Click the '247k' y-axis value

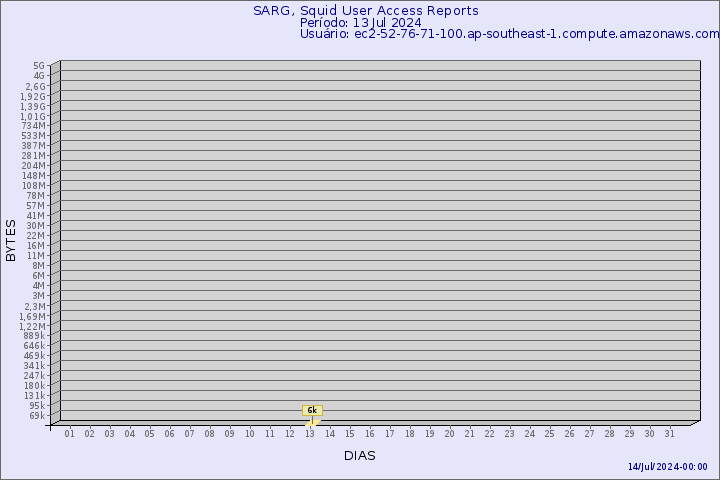click(34, 375)
